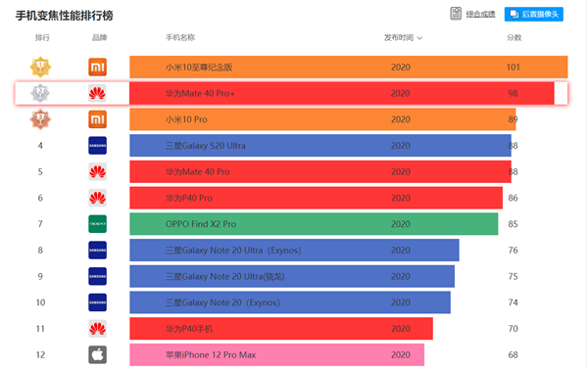Click Xiaomi logo beside 小米10 Pro
Screen dimensions: 588x368
coord(97,119)
